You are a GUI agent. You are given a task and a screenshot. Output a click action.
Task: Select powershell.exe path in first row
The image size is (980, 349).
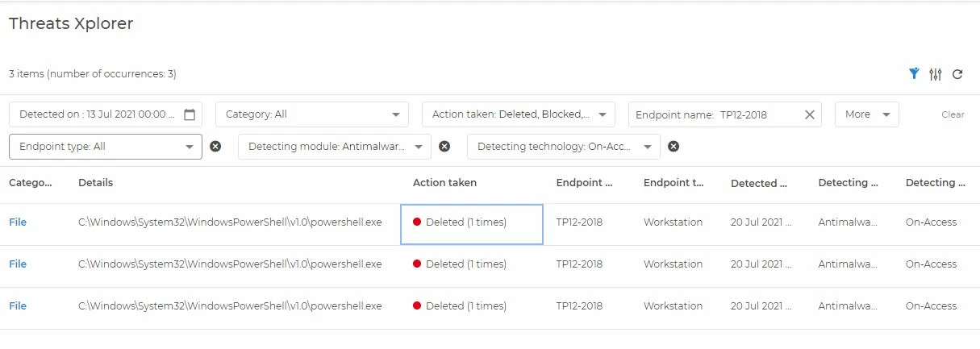(230, 222)
